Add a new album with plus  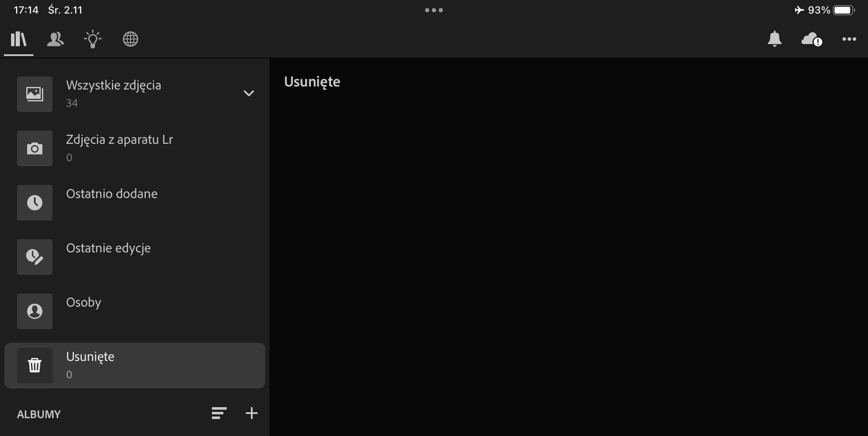[252, 413]
